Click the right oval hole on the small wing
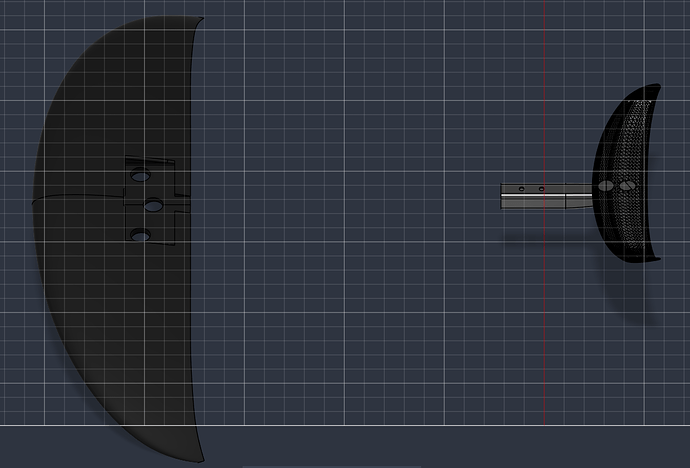Viewport: 690px width, 468px height. (628, 186)
